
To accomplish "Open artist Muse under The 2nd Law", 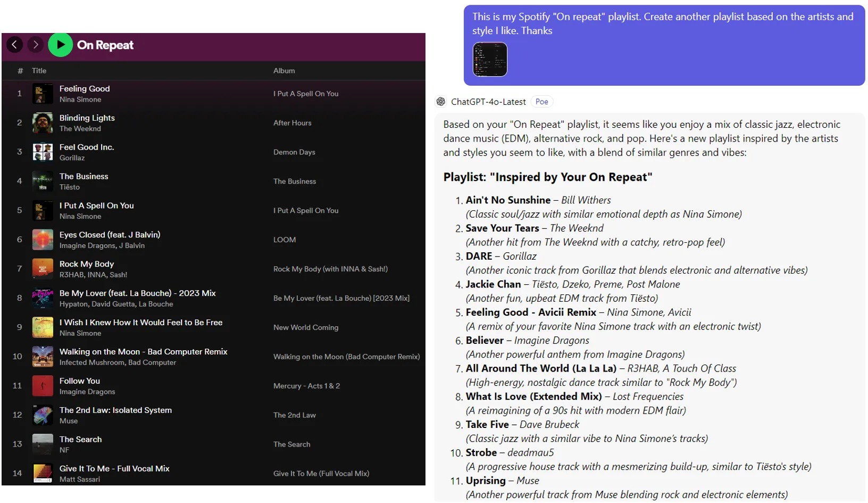I will pos(69,421).
